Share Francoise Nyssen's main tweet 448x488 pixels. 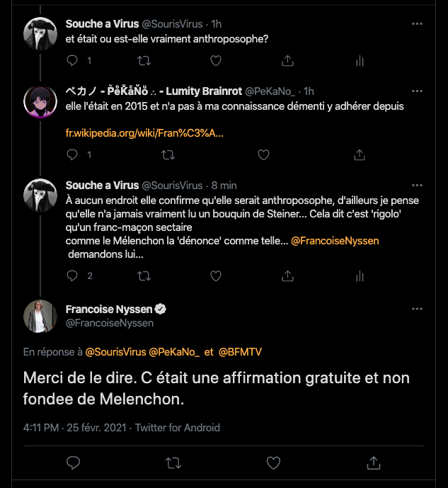pyautogui.click(x=373, y=463)
